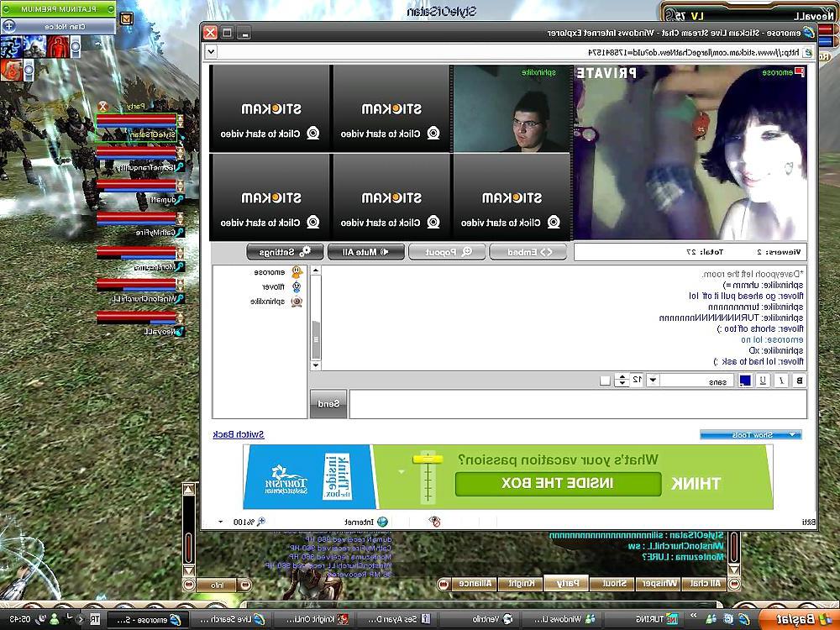This screenshot has width=840, height=630.
Task: Open the game's mail envelope icon
Action: coord(126,18)
